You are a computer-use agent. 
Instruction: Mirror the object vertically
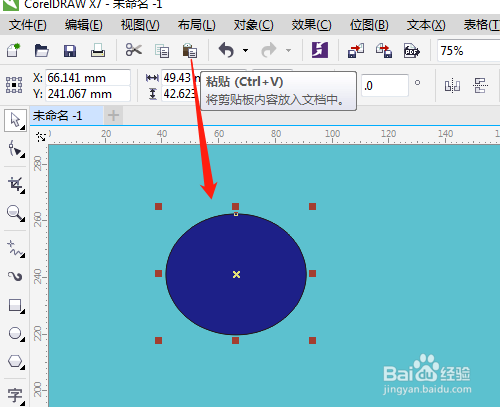click(480, 86)
